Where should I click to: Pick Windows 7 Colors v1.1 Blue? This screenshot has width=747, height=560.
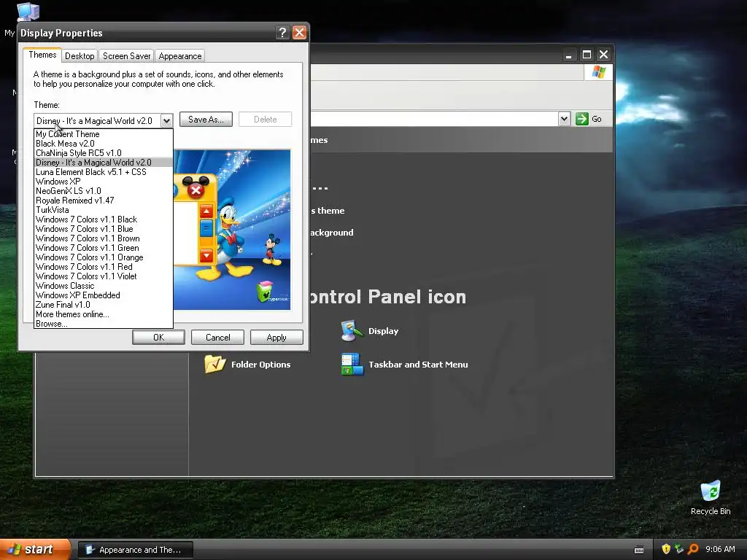(x=104, y=229)
